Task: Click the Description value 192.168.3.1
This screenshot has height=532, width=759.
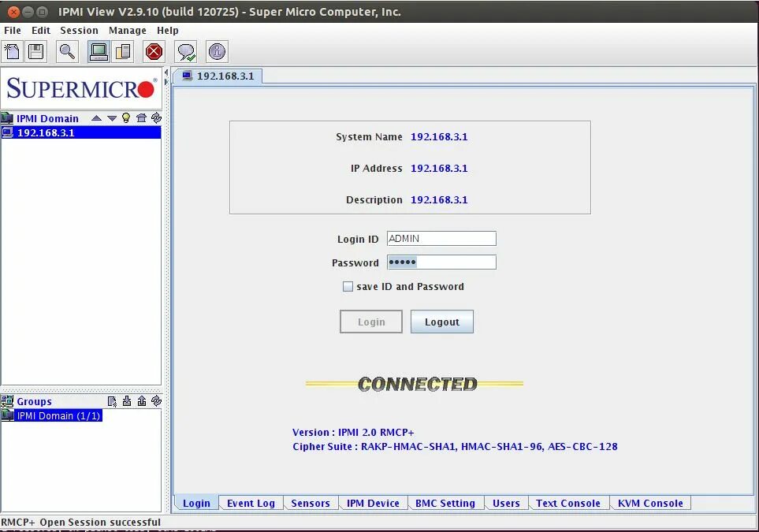Action: [439, 199]
